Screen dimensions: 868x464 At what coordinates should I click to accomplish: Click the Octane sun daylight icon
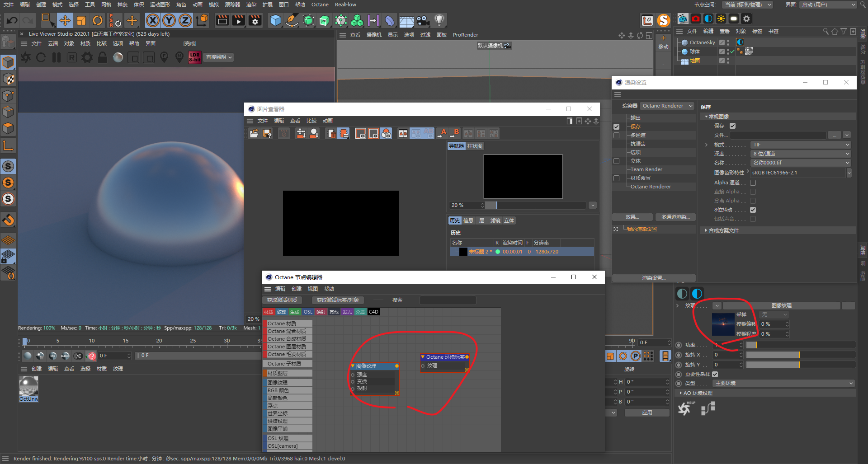(x=721, y=19)
